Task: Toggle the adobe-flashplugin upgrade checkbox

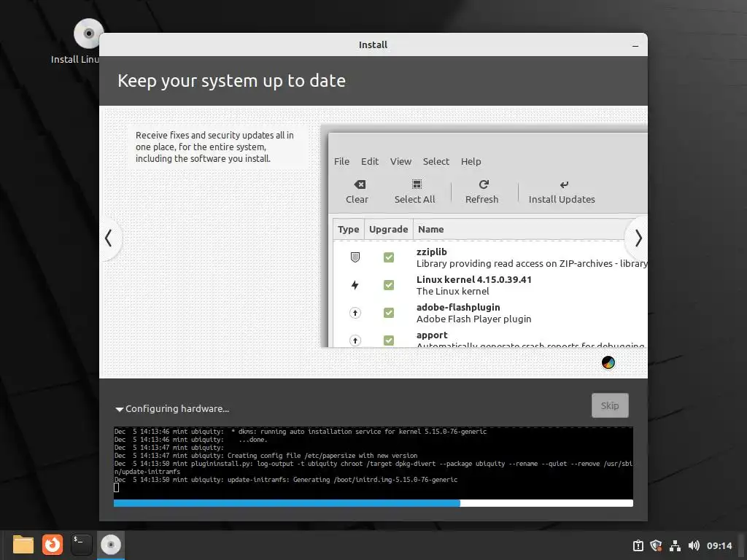Action: tap(389, 312)
